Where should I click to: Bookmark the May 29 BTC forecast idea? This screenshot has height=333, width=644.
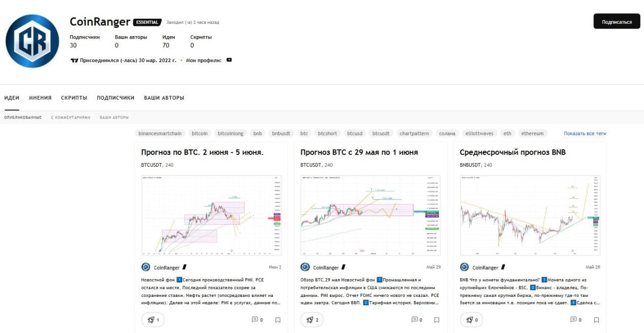[x=437, y=320]
